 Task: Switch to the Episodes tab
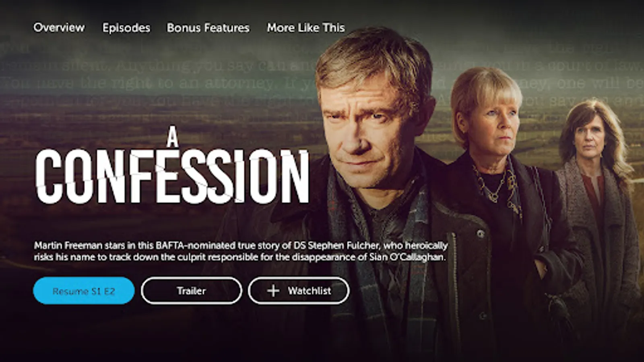point(126,28)
